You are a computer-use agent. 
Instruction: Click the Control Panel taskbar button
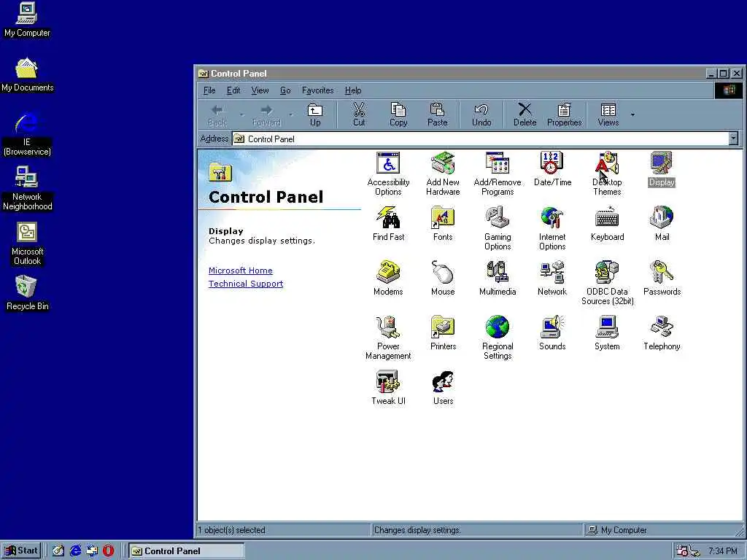click(186, 551)
